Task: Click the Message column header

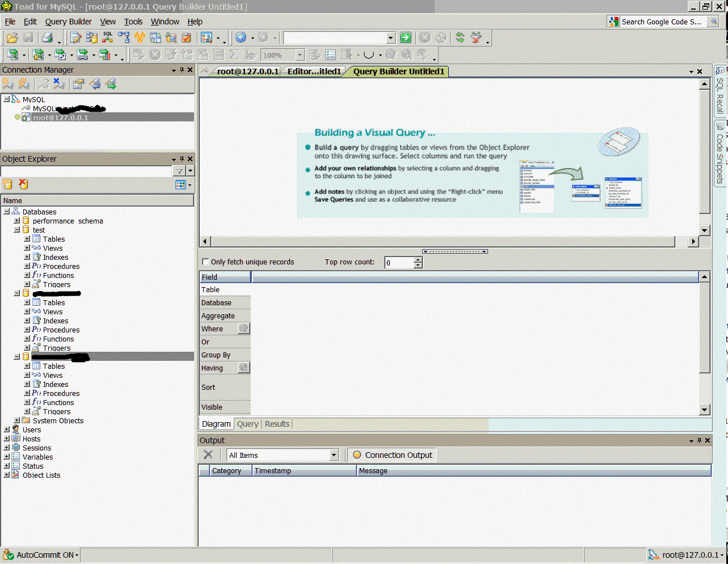Action: pos(533,471)
